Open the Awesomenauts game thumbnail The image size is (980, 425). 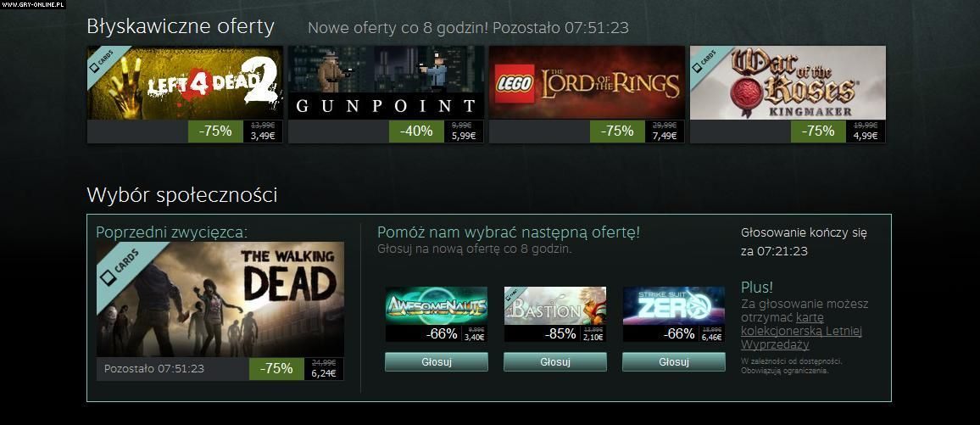coord(437,305)
